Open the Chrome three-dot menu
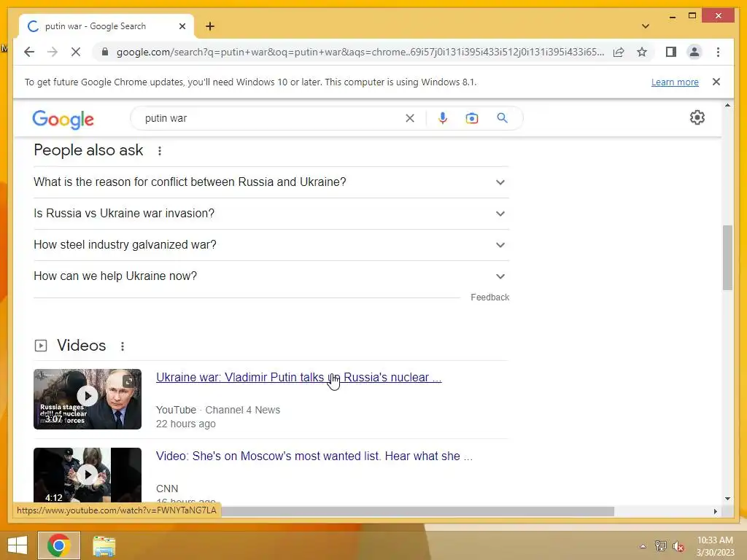 pyautogui.click(x=718, y=52)
